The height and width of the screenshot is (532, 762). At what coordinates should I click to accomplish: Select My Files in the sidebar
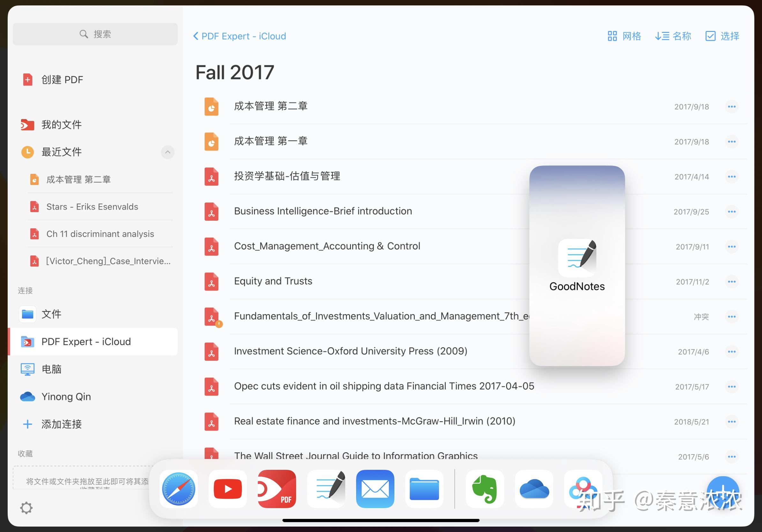(61, 125)
